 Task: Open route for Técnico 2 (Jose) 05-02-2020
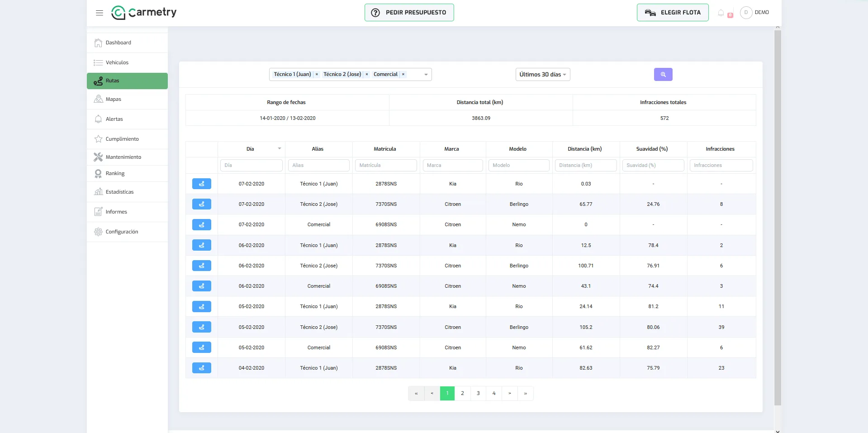click(x=202, y=327)
